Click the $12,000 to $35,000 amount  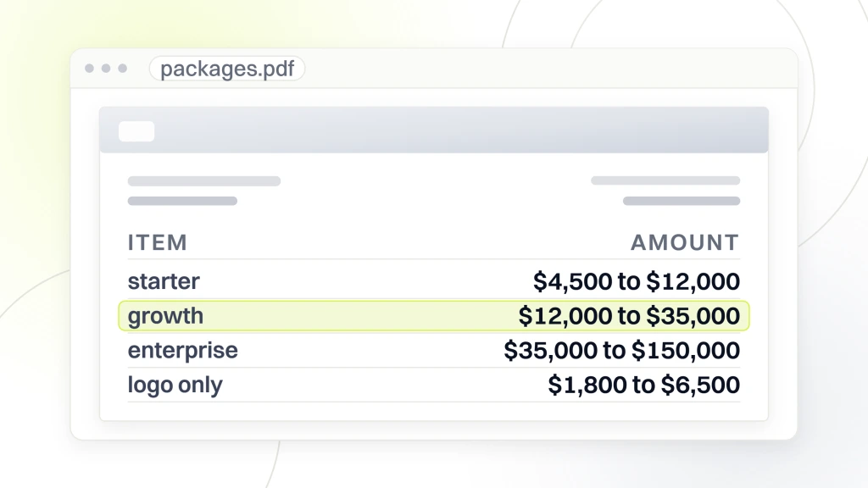[x=629, y=316]
